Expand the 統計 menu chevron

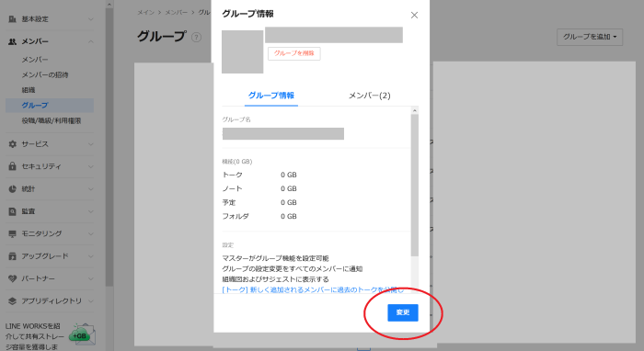91,189
